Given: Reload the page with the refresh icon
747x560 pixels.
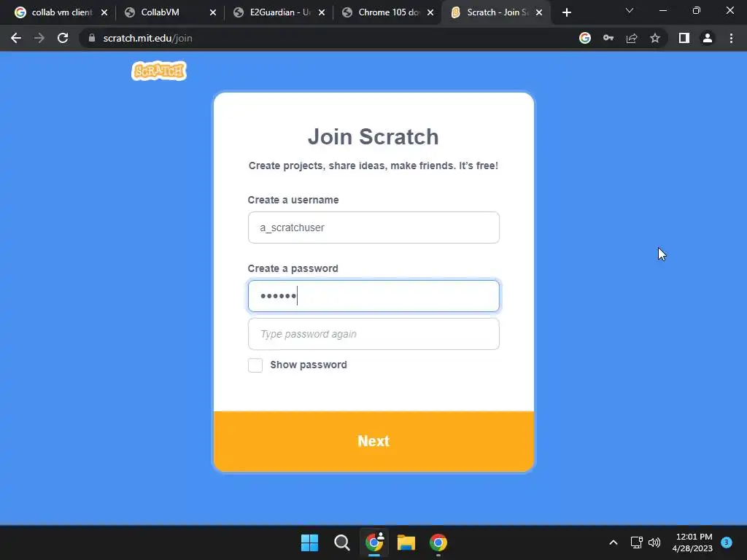Looking at the screenshot, I should [x=63, y=38].
